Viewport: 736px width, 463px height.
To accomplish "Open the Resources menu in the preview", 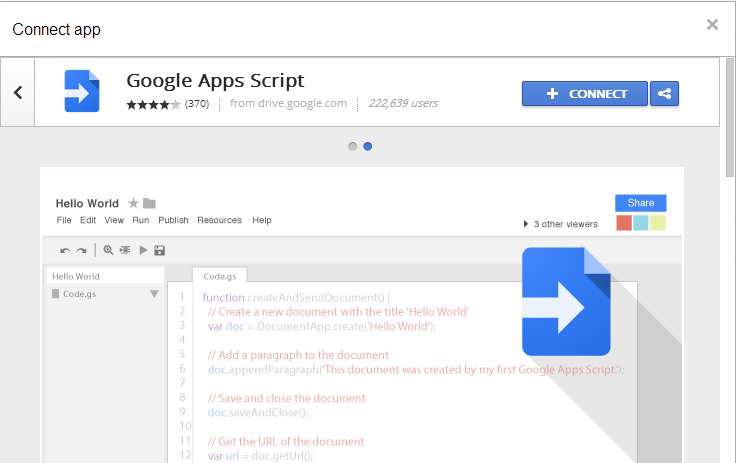I will coord(219,220).
